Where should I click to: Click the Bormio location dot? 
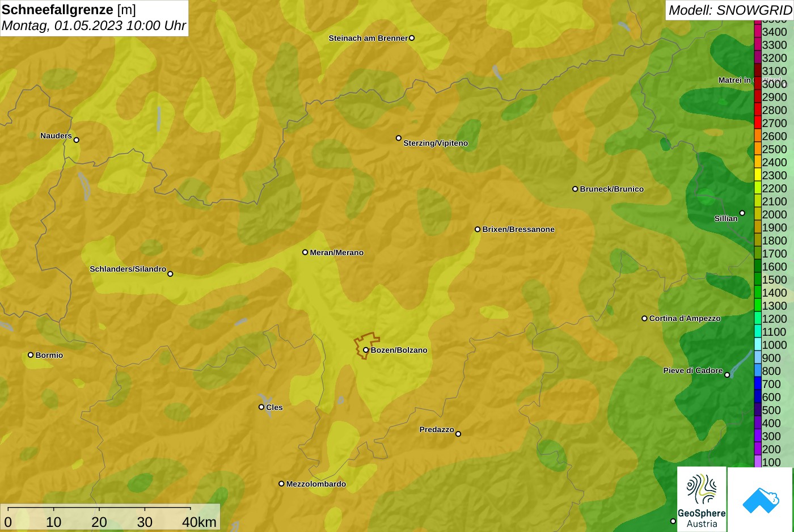point(31,355)
